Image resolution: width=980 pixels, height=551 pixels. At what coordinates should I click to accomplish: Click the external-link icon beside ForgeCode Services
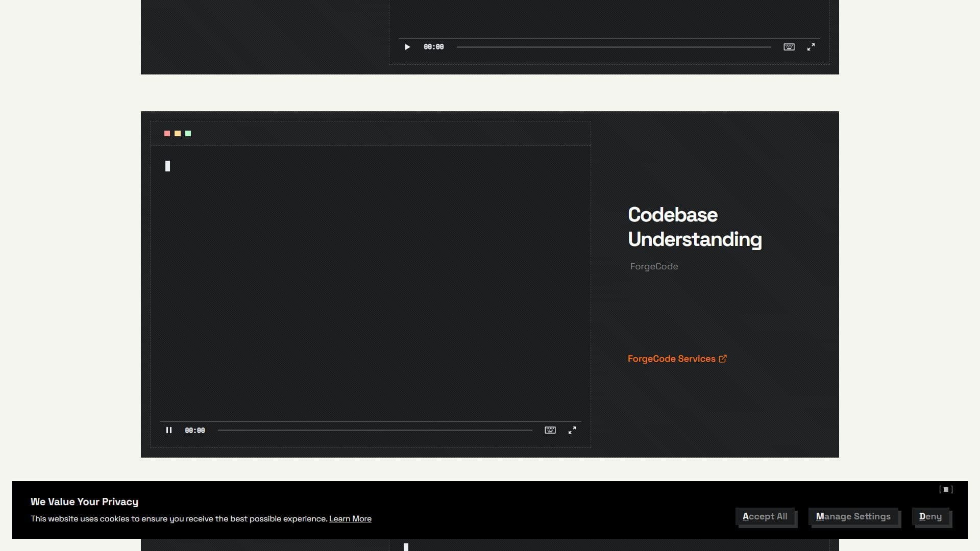[x=723, y=359]
